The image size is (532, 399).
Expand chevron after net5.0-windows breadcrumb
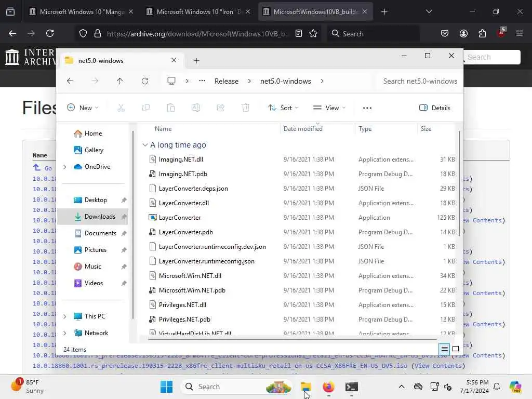tap(322, 81)
